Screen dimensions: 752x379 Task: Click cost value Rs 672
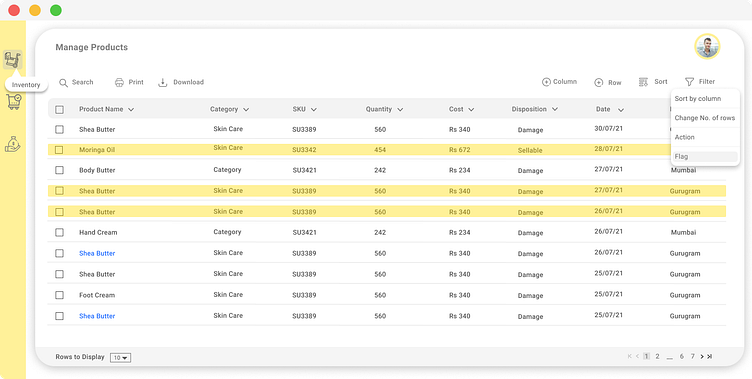click(459, 150)
